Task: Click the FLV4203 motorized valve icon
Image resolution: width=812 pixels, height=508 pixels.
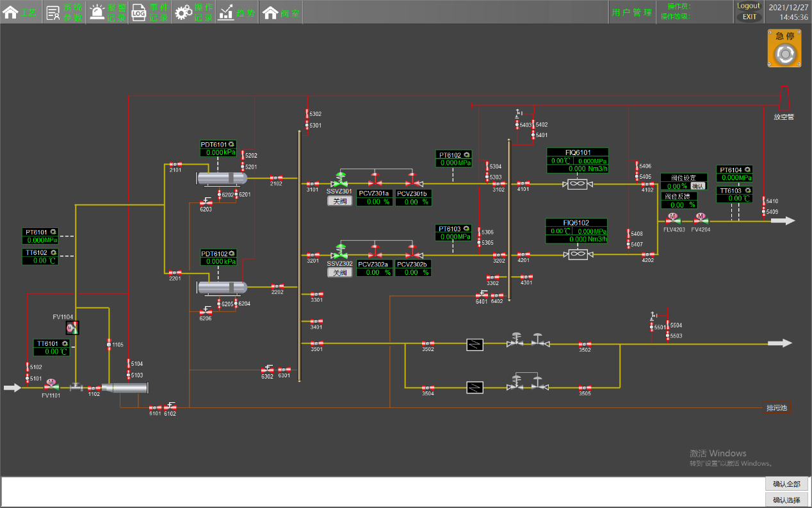Action: [673, 219]
